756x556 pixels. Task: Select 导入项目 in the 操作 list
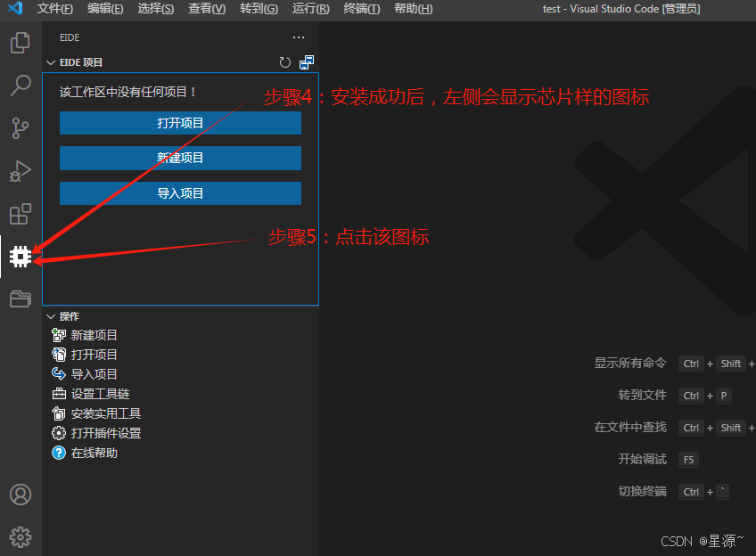(x=94, y=374)
